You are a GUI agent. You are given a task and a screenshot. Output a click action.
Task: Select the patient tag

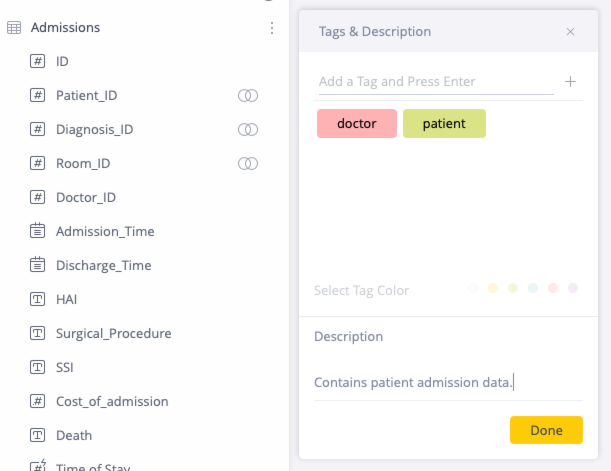[x=444, y=123]
